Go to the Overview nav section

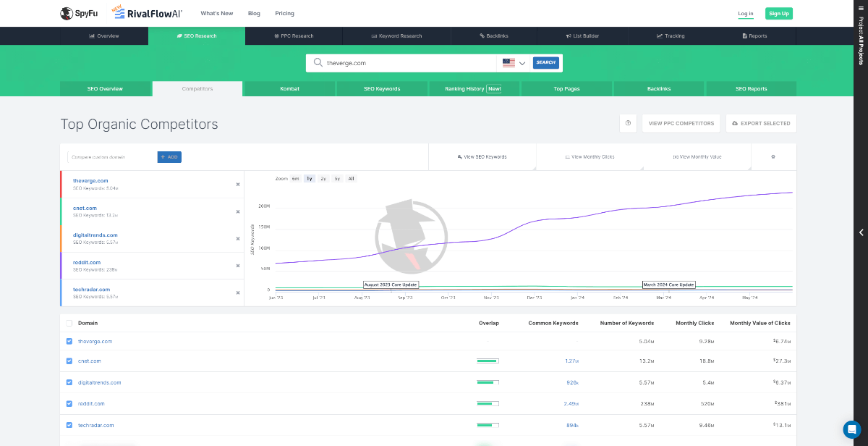click(x=104, y=35)
